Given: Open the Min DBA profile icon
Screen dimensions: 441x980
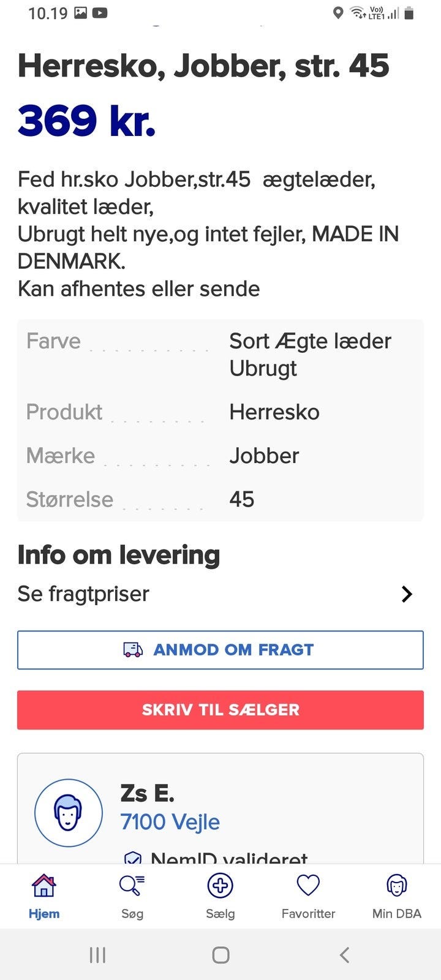Looking at the screenshot, I should [x=396, y=886].
